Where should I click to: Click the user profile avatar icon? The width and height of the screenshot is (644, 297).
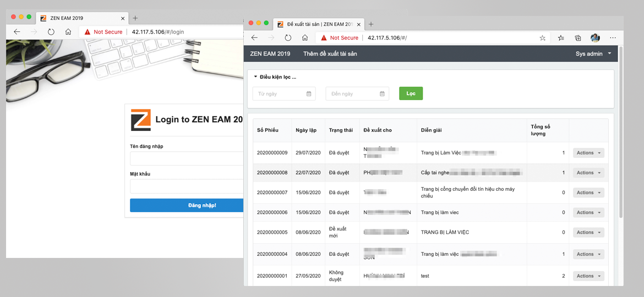coord(595,38)
